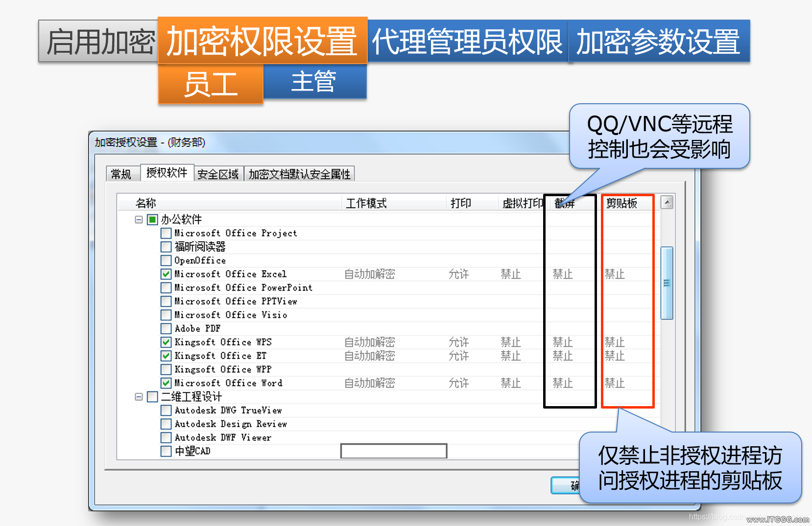Check the Kingsoft Office WPP checkbox
This screenshot has height=526, width=812.
166,369
